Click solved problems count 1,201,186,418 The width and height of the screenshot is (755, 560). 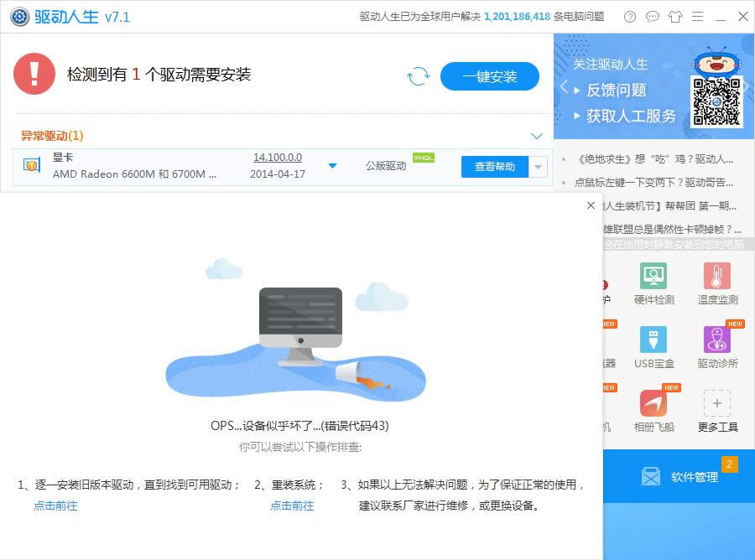point(517,17)
